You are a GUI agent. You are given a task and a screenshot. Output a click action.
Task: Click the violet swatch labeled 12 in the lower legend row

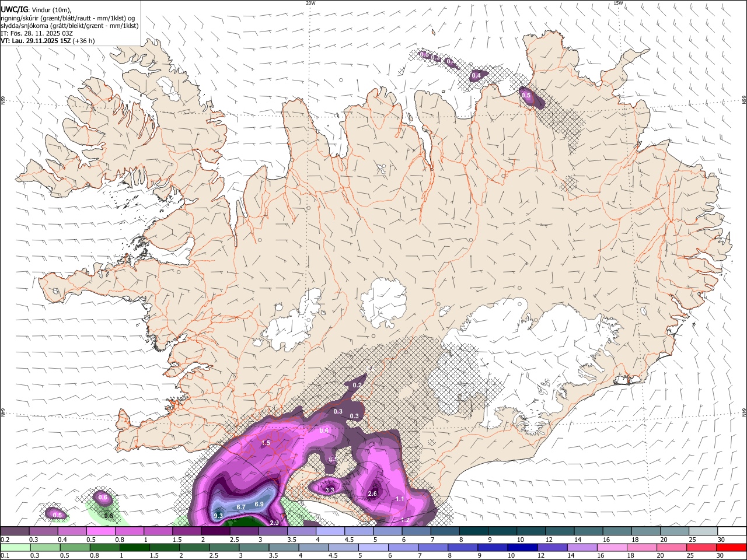point(551,547)
